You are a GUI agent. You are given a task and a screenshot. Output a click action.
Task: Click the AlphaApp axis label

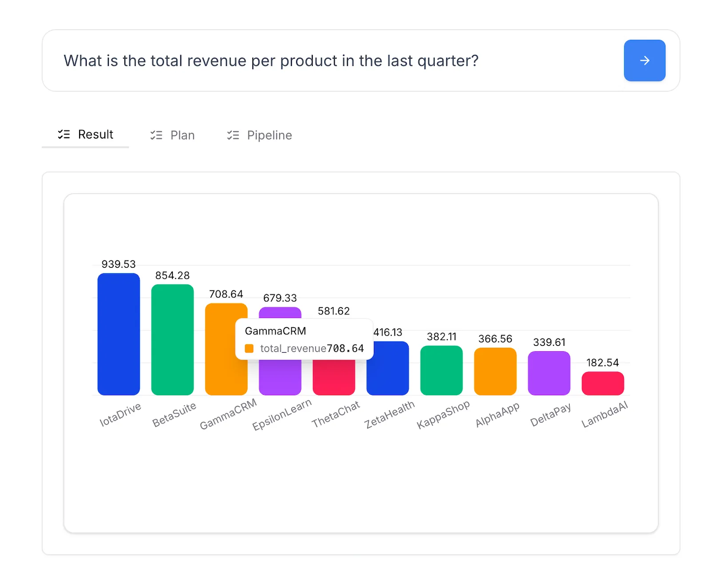tap(496, 413)
